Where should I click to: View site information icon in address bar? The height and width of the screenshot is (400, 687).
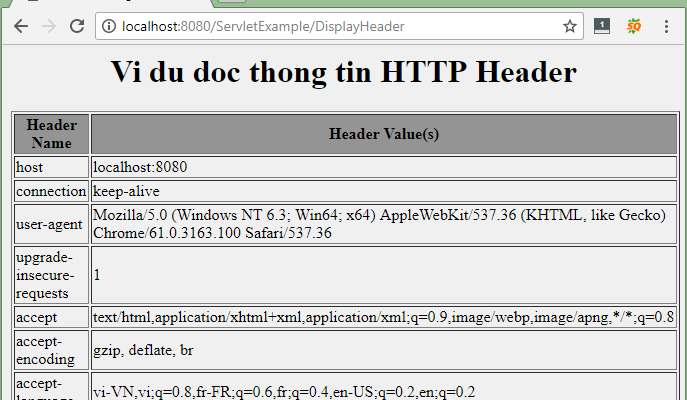tap(108, 26)
